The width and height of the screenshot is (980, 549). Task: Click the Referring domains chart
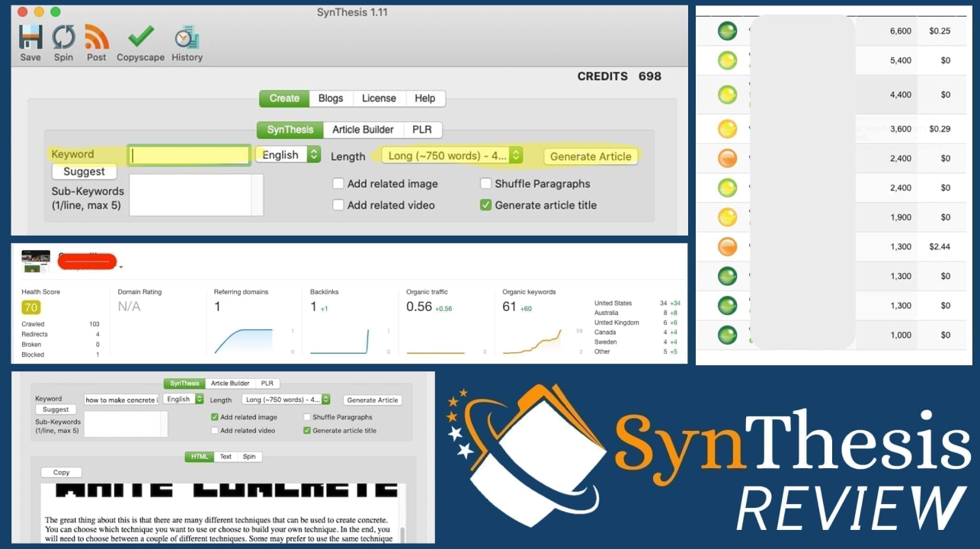click(243, 341)
